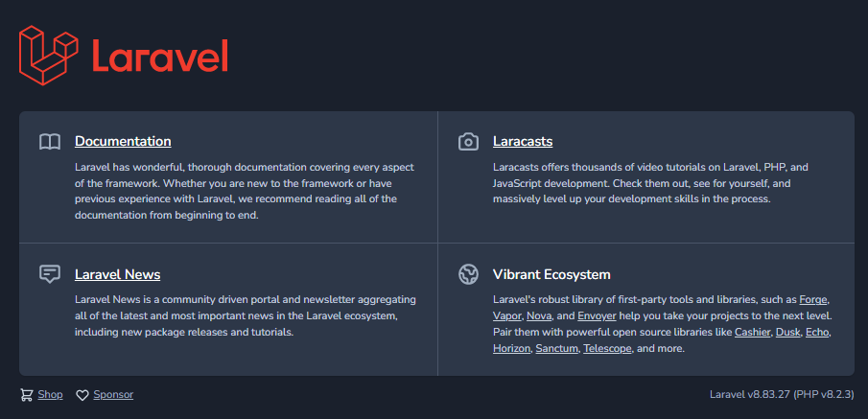Image resolution: width=868 pixels, height=419 pixels.
Task: Go to the Shop link
Action: [x=51, y=395]
